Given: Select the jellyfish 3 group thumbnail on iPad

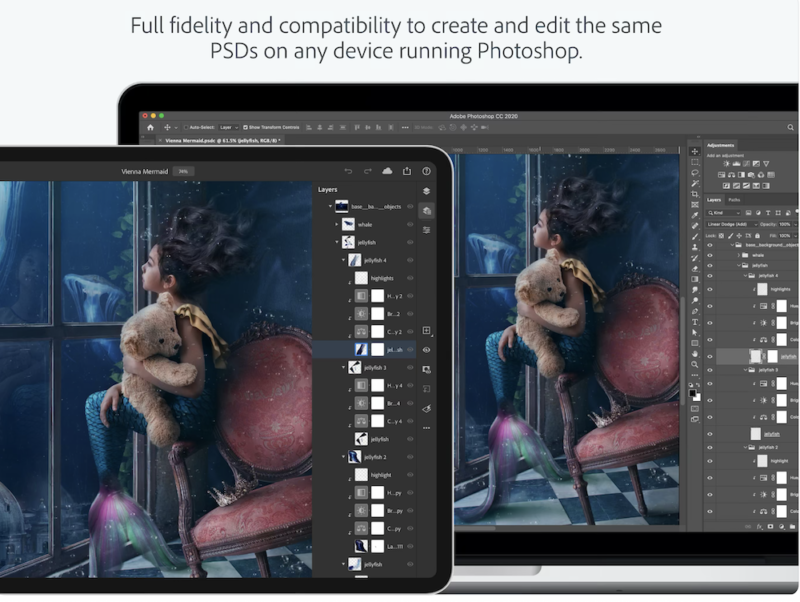Looking at the screenshot, I should [354, 368].
